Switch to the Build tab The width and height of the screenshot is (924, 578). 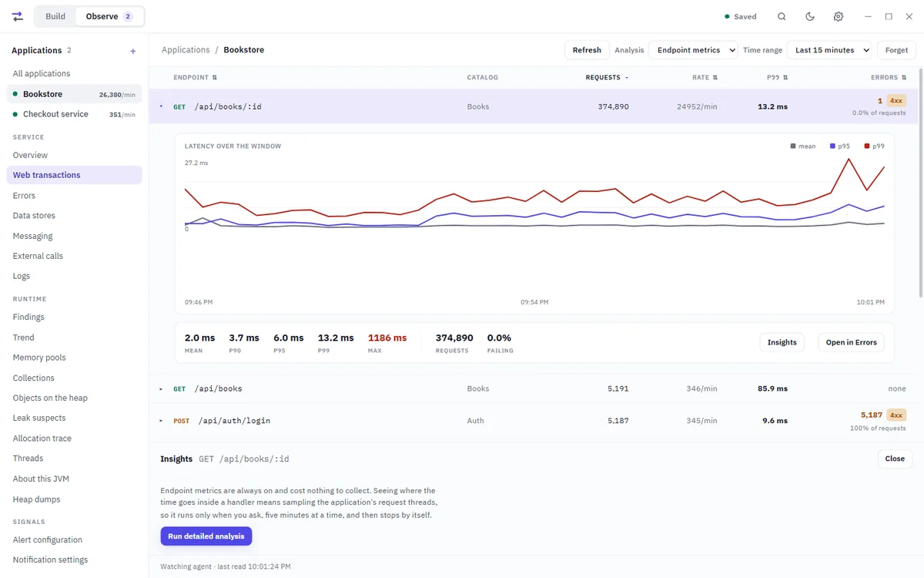click(55, 16)
